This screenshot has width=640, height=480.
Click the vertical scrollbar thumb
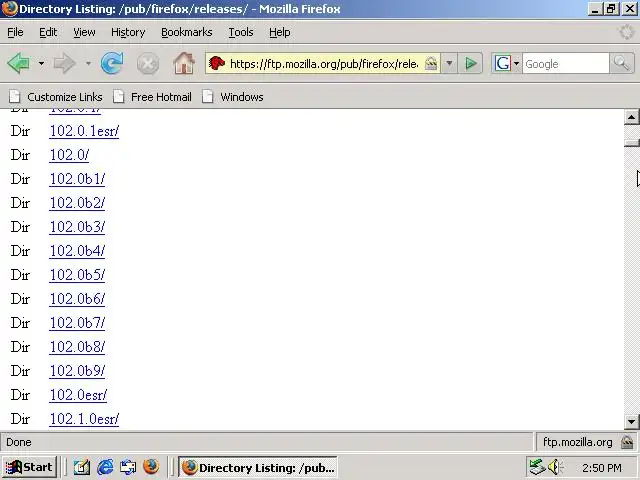point(631,143)
